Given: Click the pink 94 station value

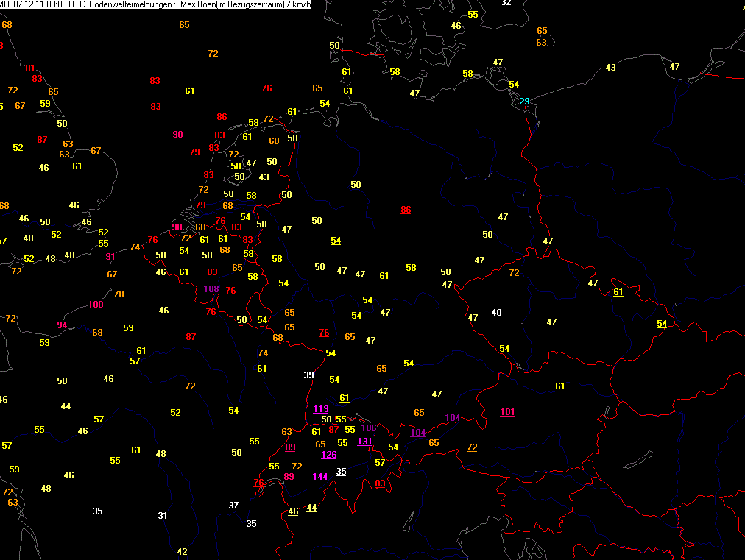Looking at the screenshot, I should click(x=62, y=325).
